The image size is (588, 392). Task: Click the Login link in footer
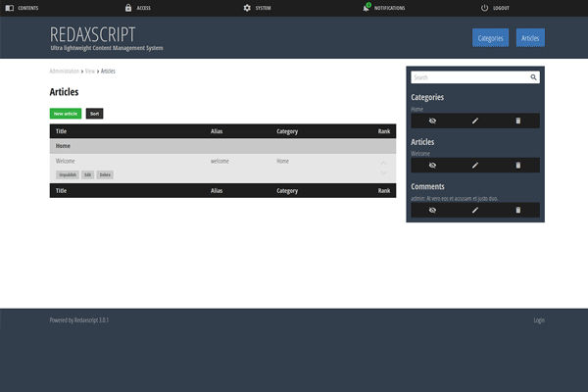click(539, 320)
